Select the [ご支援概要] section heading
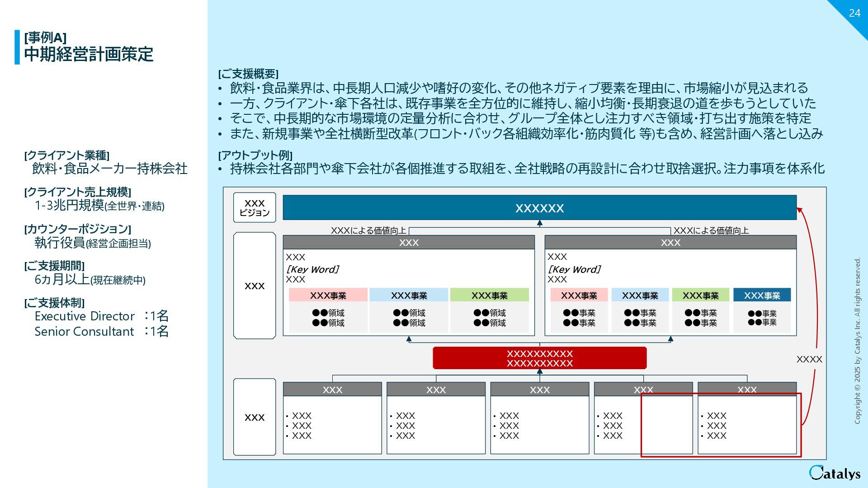 [x=248, y=74]
